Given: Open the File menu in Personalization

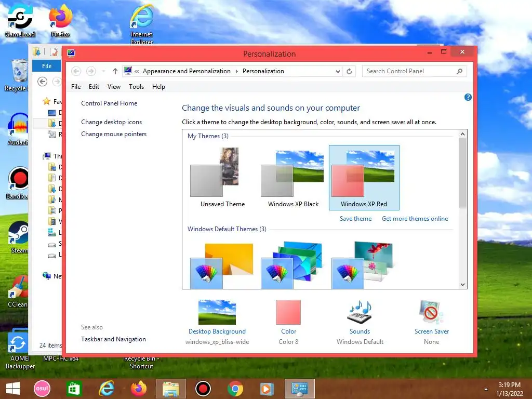Looking at the screenshot, I should [x=76, y=87].
